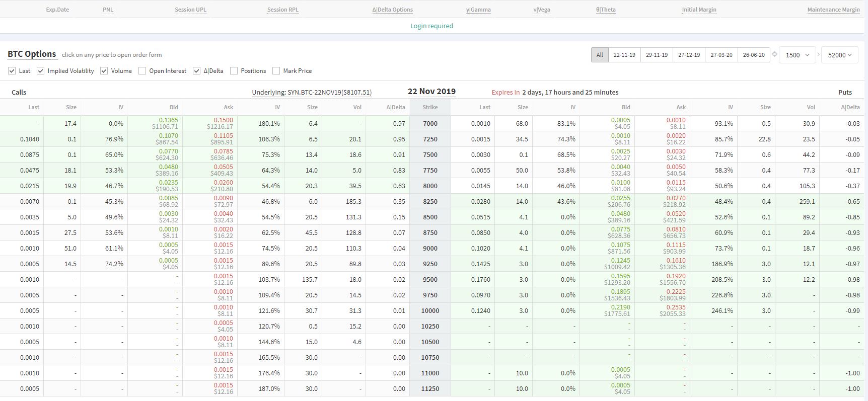Click the 8750 put ask 0.0810

(x=676, y=229)
